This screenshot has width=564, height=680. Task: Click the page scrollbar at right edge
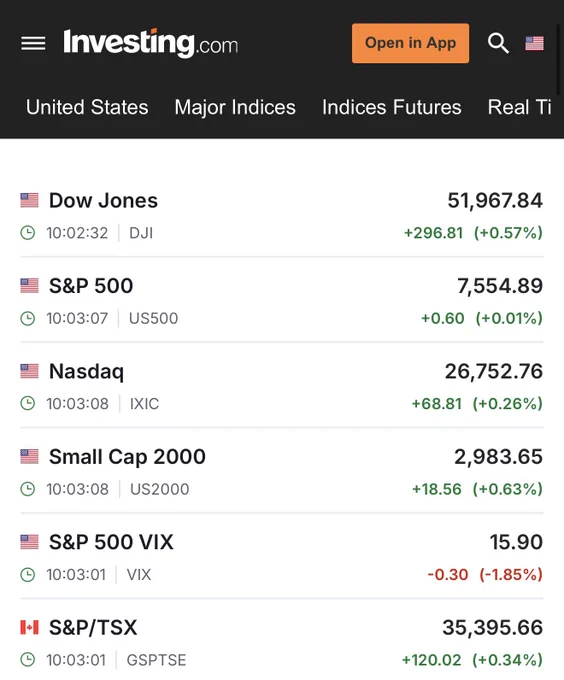[558, 57]
